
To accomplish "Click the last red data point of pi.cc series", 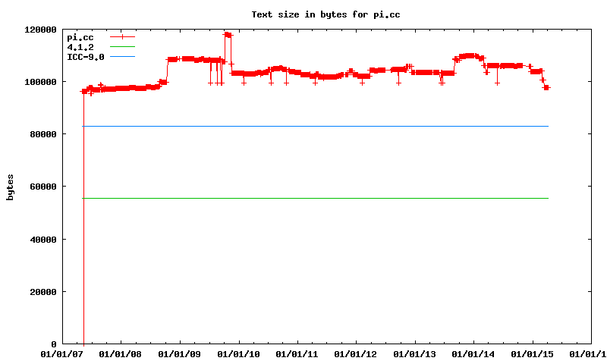I will [546, 88].
